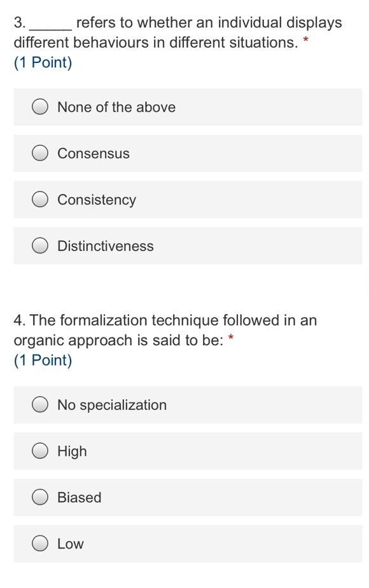The height and width of the screenshot is (588, 369).
Task: Select the 'Distinctiveness' radio button
Action: [40, 245]
